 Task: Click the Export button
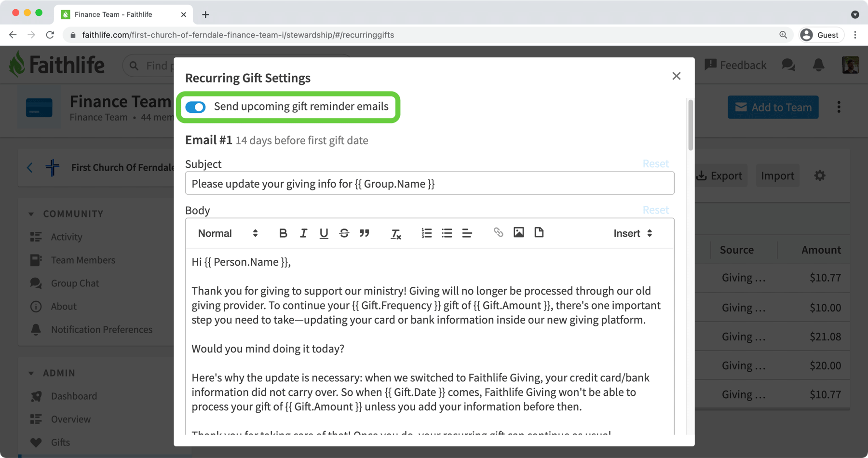719,176
